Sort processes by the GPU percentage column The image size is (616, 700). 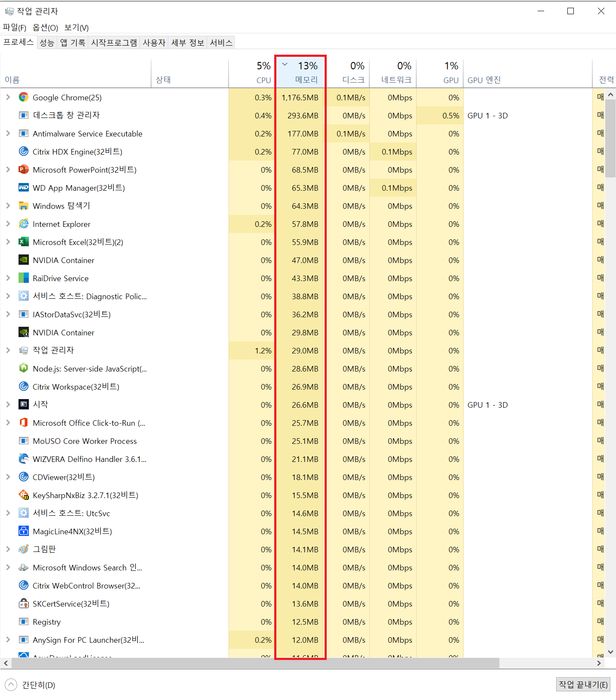point(440,72)
